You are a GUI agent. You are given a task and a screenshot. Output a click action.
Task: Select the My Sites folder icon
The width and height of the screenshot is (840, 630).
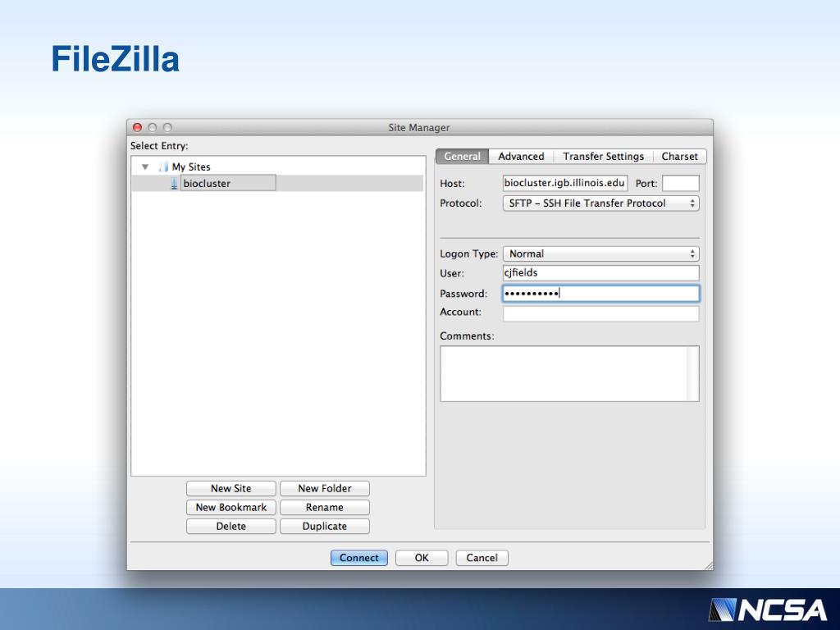point(163,167)
